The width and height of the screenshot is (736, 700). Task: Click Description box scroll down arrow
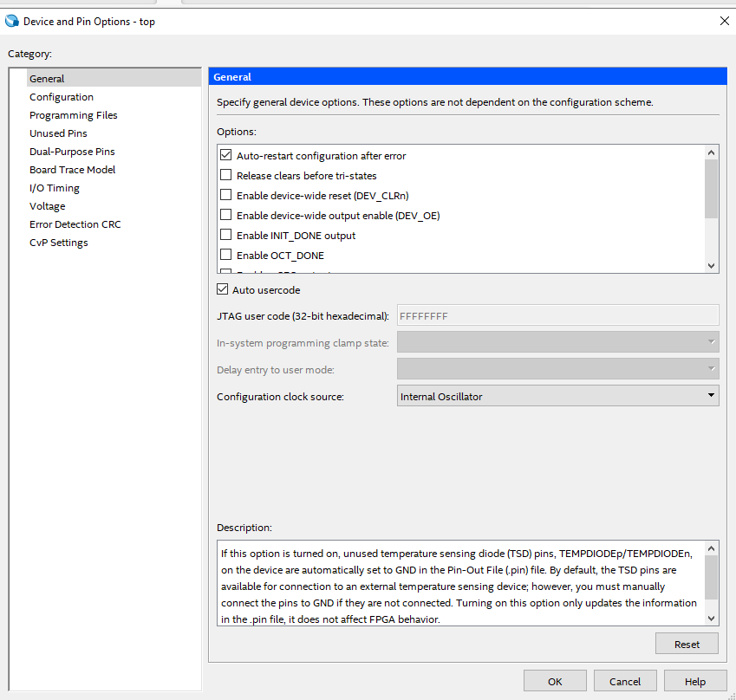pos(711,619)
